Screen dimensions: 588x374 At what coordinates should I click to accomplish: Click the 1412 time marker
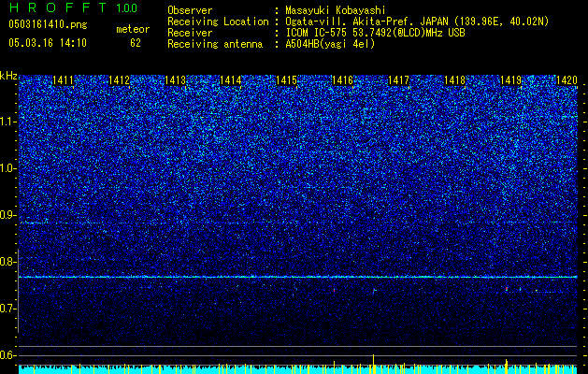(x=119, y=80)
